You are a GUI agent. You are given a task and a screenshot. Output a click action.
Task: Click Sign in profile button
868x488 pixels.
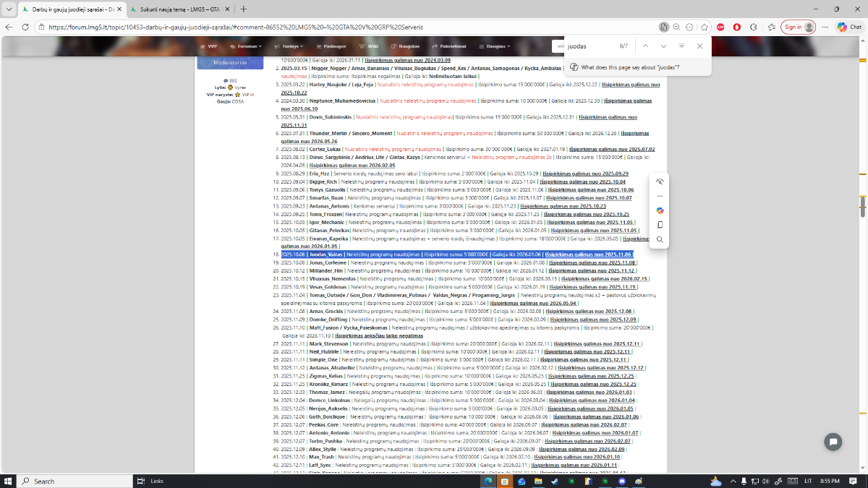[799, 27]
